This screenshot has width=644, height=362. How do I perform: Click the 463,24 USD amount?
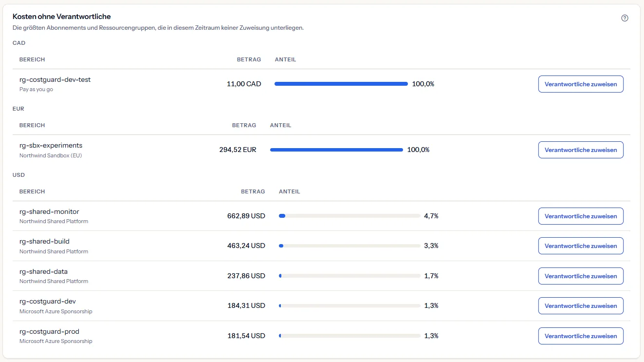tap(246, 246)
